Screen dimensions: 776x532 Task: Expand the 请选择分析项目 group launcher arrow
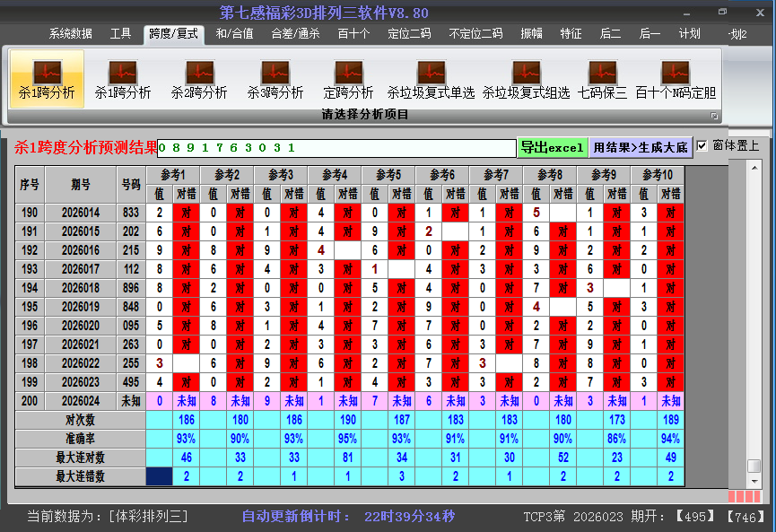pos(715,116)
